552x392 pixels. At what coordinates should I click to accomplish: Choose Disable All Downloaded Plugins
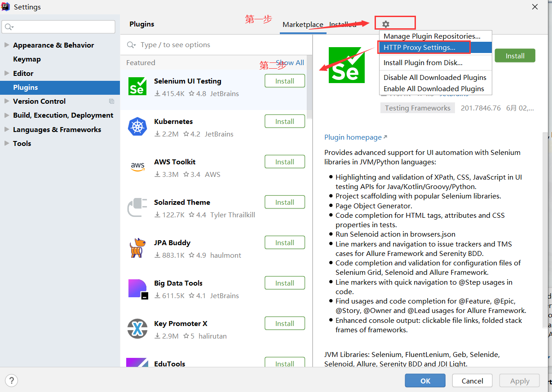(436, 78)
